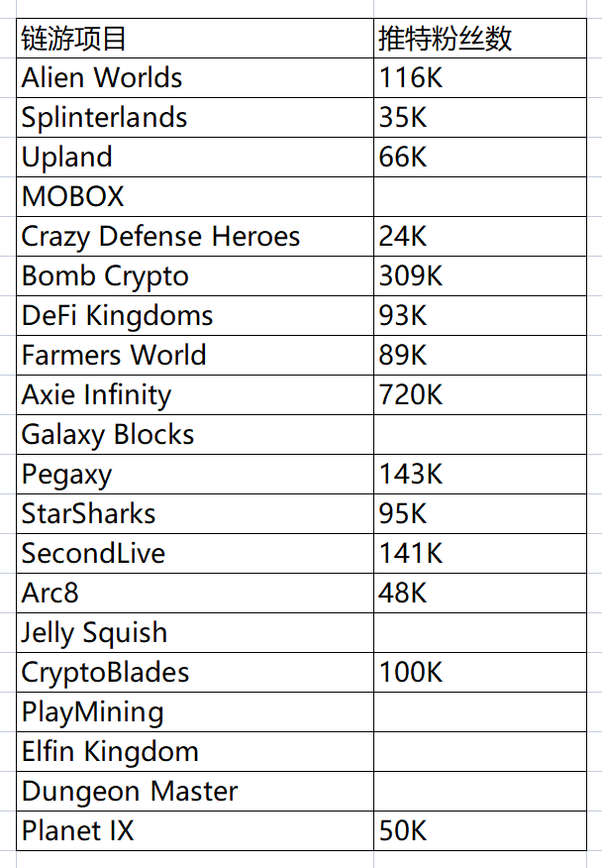The height and width of the screenshot is (868, 602).
Task: Click the Pegaxy project name cell
Action: click(195, 475)
